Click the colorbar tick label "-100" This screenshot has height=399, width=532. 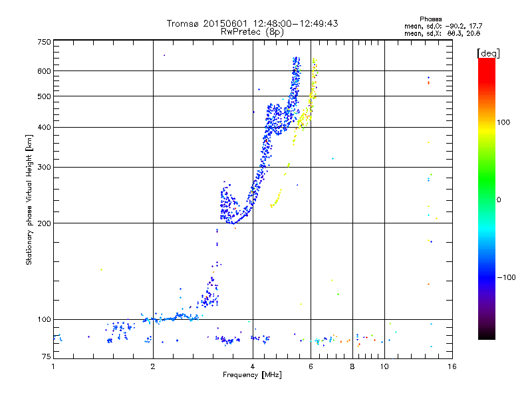tap(506, 277)
